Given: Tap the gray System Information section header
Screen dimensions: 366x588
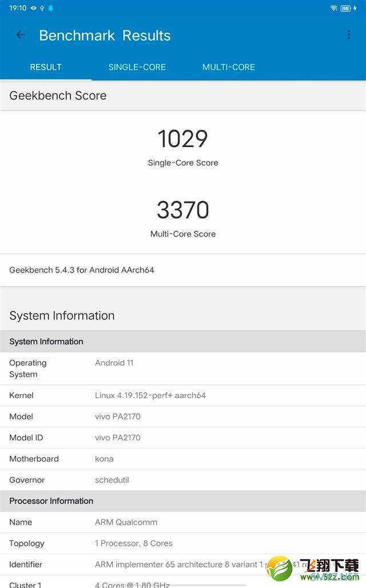Looking at the screenshot, I should (183, 342).
